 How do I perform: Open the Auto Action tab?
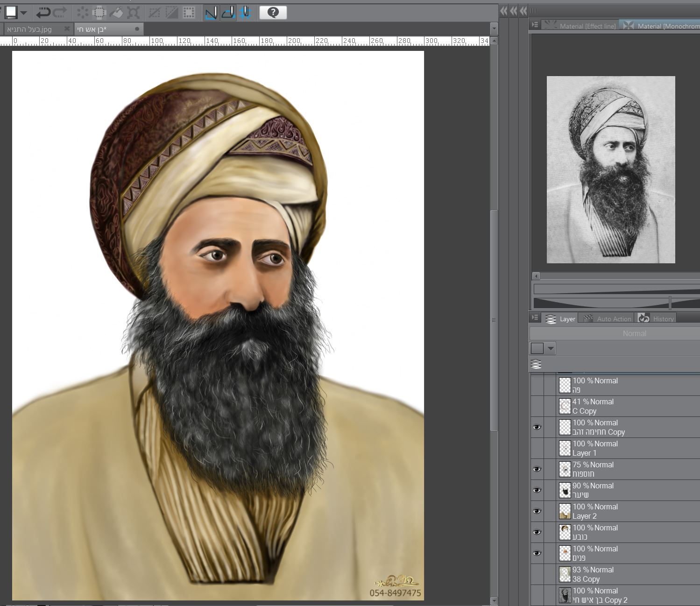(x=608, y=318)
